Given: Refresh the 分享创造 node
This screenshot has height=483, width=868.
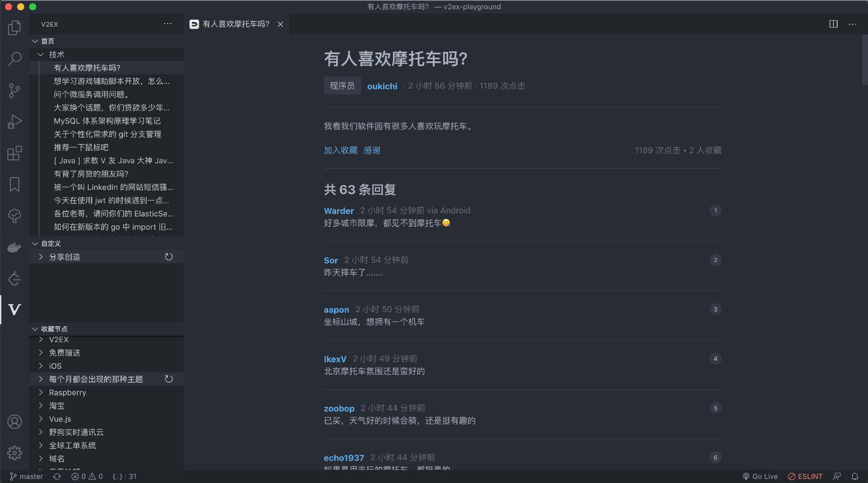Looking at the screenshot, I should coord(169,257).
